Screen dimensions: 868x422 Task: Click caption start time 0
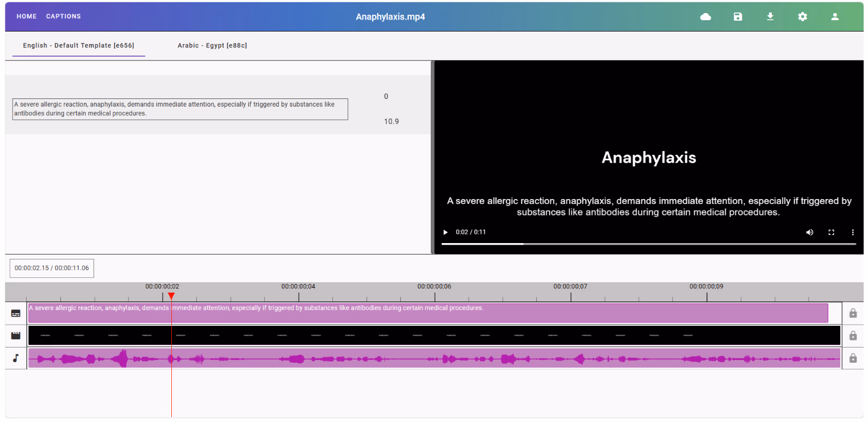386,96
